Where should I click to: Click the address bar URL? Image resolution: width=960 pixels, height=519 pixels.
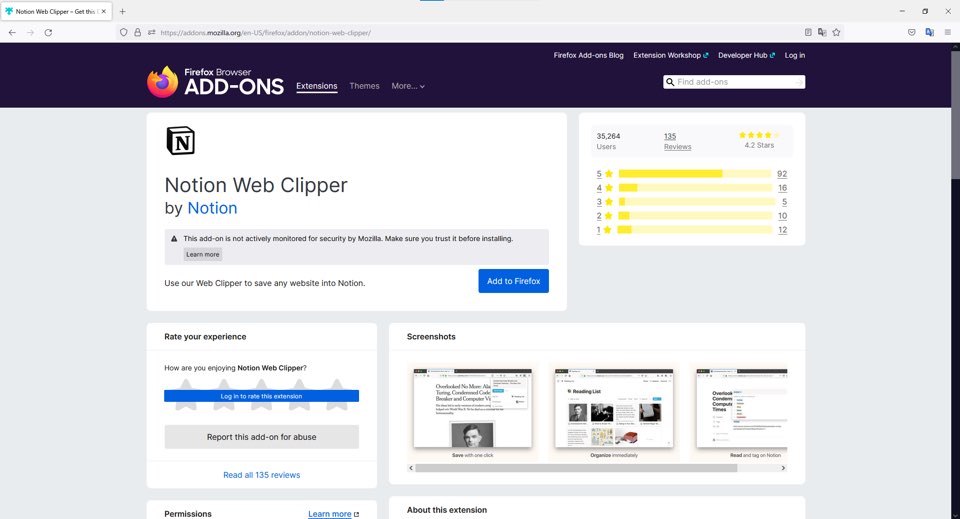(x=265, y=32)
